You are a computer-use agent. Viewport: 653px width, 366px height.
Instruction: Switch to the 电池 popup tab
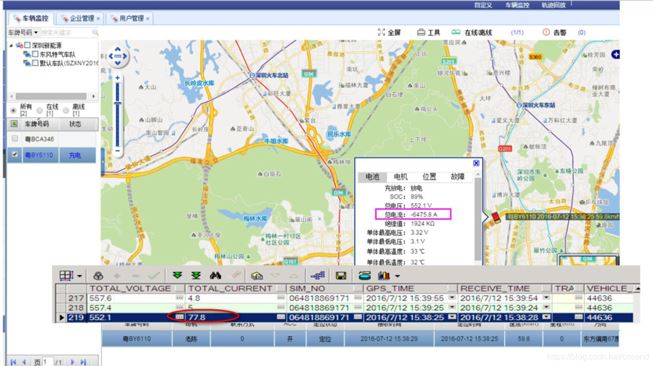[x=372, y=177]
